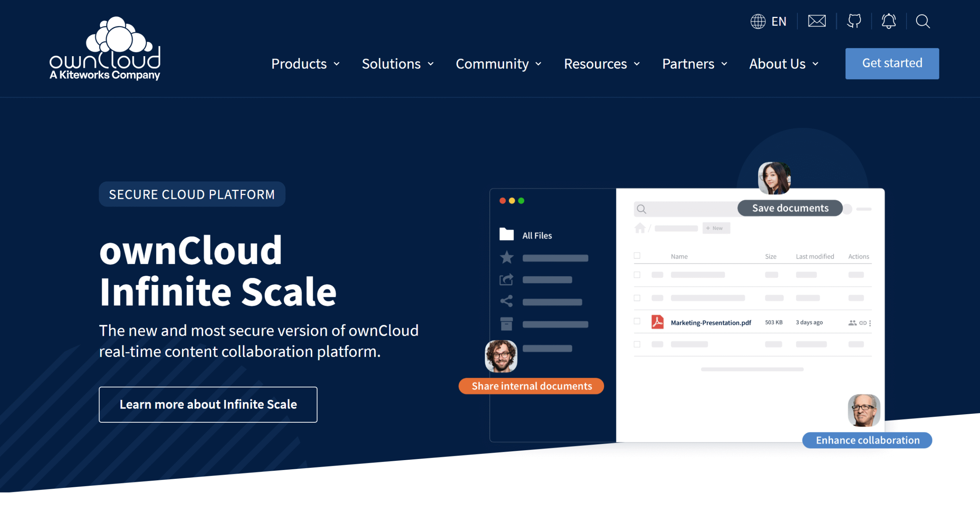Expand the Solutions dropdown chevron
This screenshot has height=506, width=980.
click(431, 64)
